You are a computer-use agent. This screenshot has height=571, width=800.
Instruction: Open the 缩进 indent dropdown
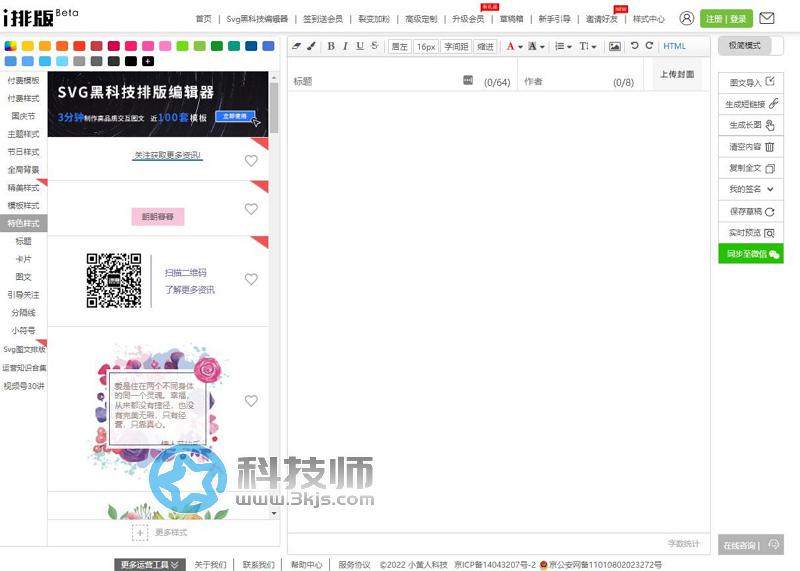[x=485, y=46]
